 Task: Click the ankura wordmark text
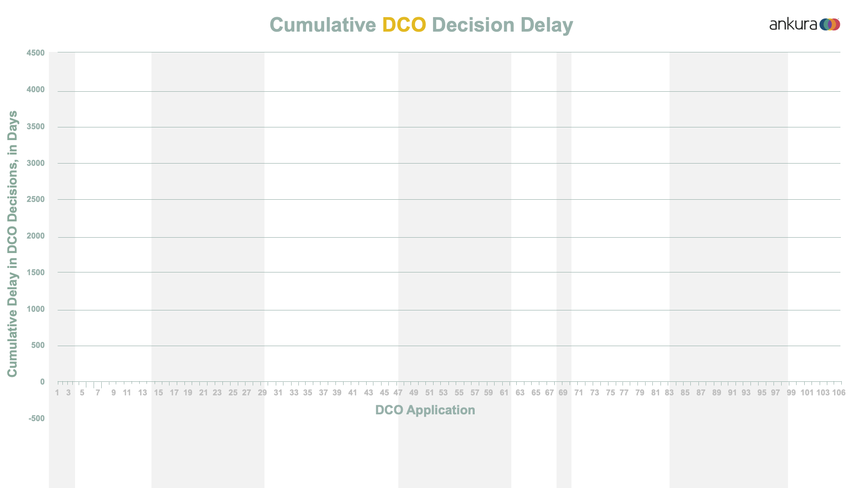(x=793, y=24)
